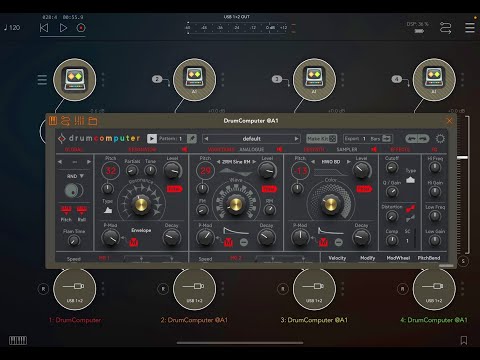Click the Resonator Level knob
The width and height of the screenshot is (480, 360).
tap(173, 171)
